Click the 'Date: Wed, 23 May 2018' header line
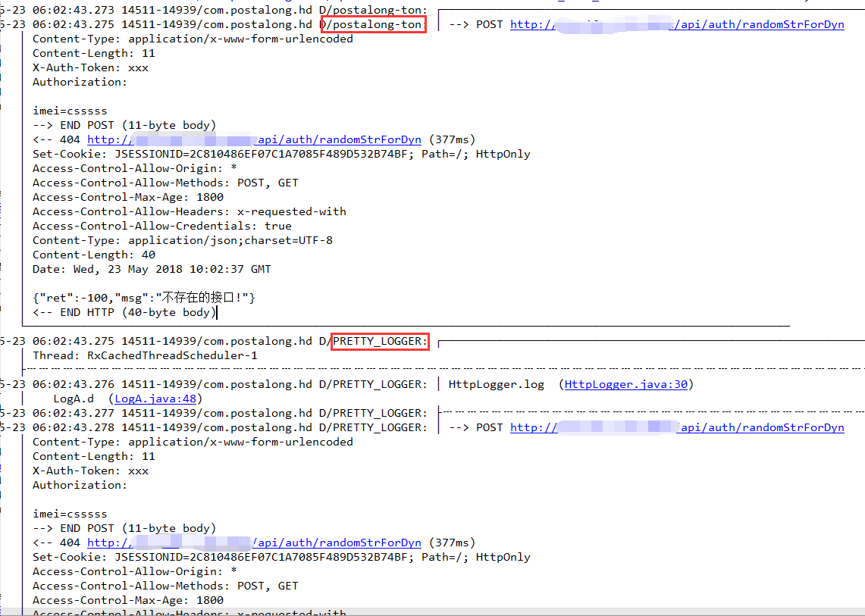Image resolution: width=865 pixels, height=616 pixels. pyautogui.click(x=152, y=269)
